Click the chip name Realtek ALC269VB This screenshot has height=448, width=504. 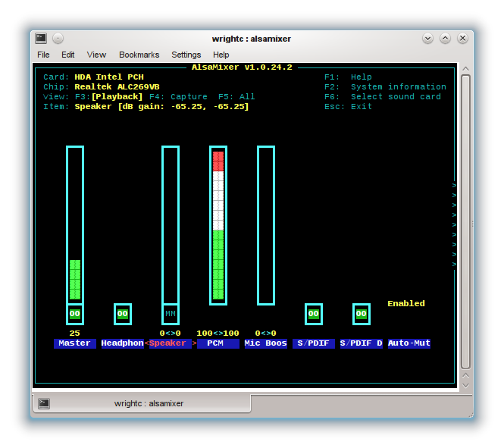pos(117,87)
